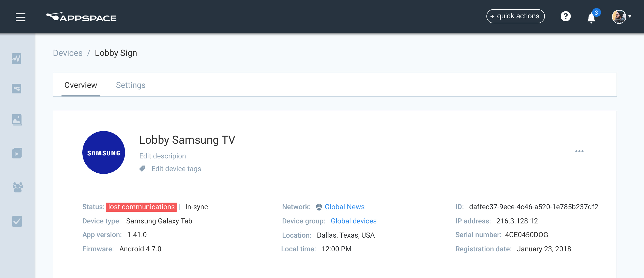This screenshot has height=278, width=644.
Task: Open the image library sidebar icon
Action: 17,120
